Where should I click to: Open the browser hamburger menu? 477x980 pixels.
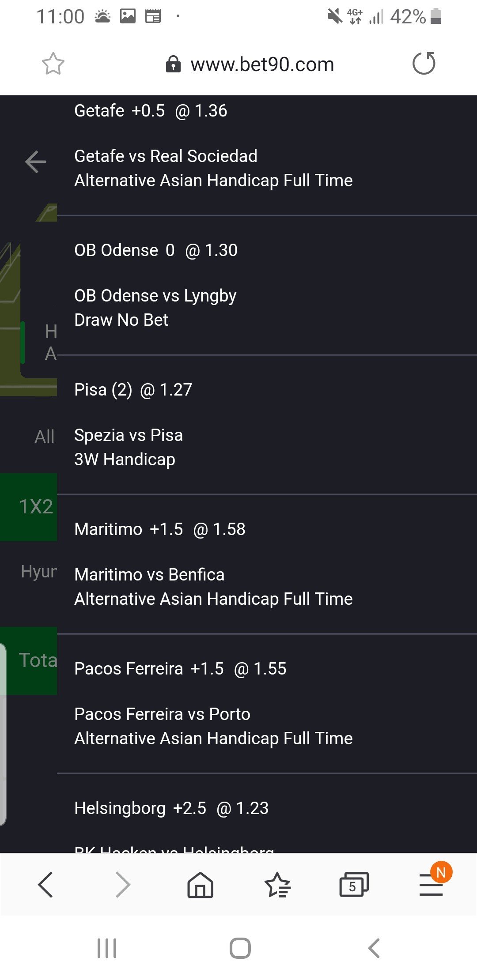431,885
